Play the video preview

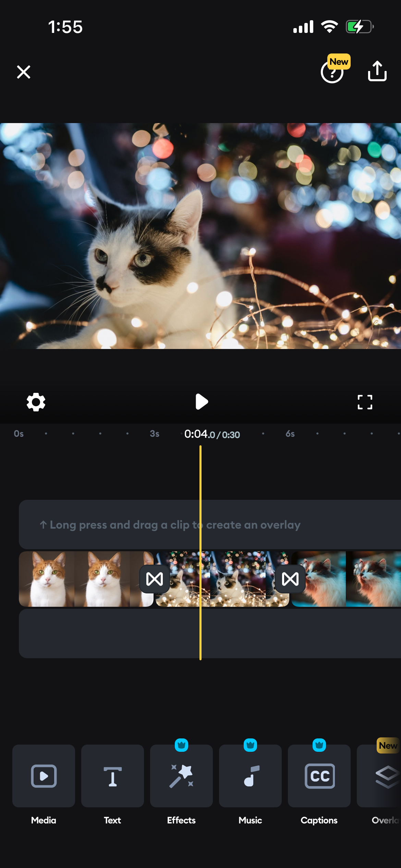coord(202,402)
